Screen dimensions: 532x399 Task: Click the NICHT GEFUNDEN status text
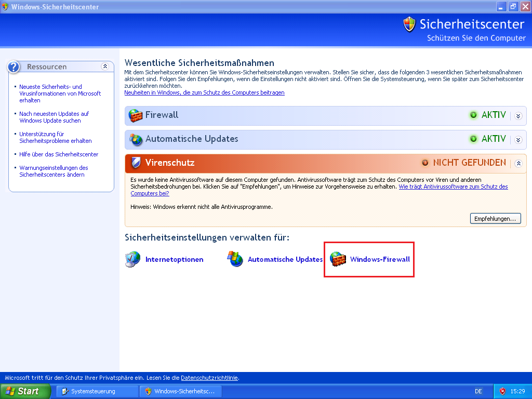pyautogui.click(x=469, y=163)
